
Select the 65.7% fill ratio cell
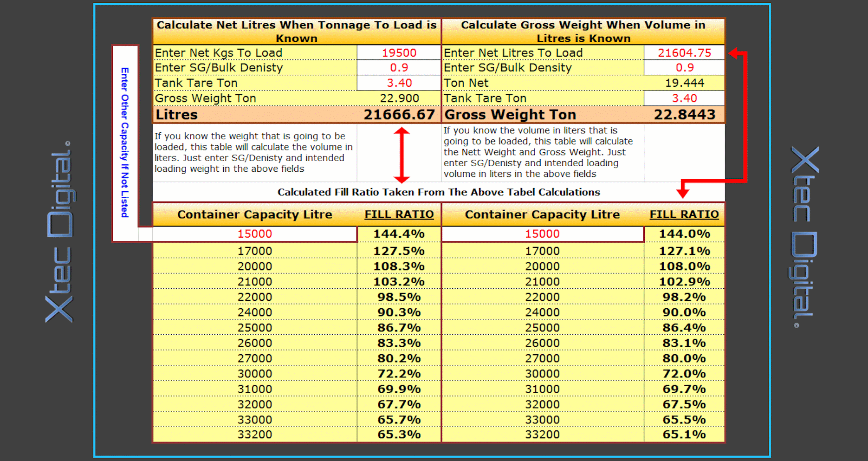[x=399, y=420]
